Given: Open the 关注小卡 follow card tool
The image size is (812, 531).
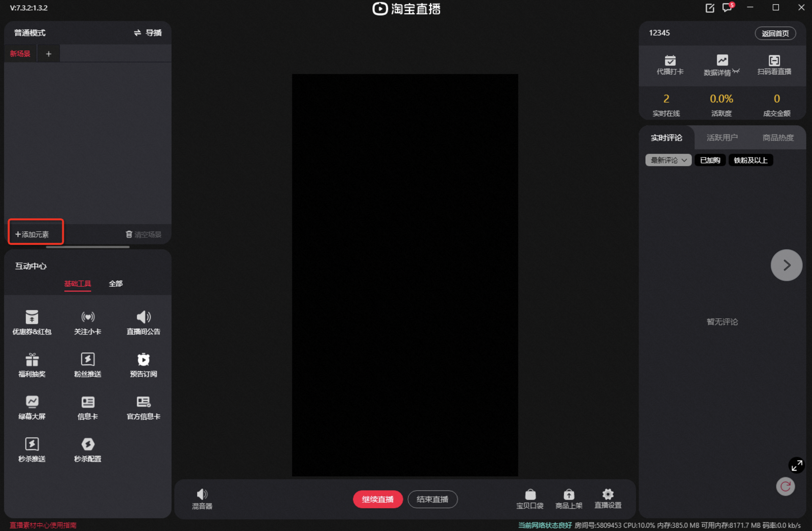Looking at the screenshot, I should coord(88,323).
